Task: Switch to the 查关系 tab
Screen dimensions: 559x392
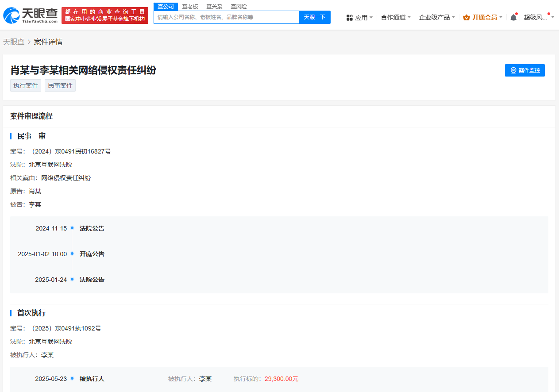Action: tap(214, 6)
